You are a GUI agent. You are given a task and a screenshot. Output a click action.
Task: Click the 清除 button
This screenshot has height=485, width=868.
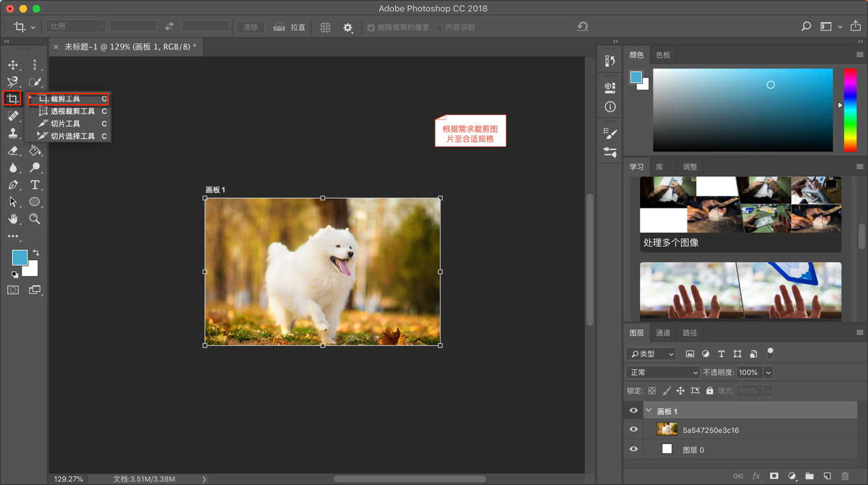point(250,27)
